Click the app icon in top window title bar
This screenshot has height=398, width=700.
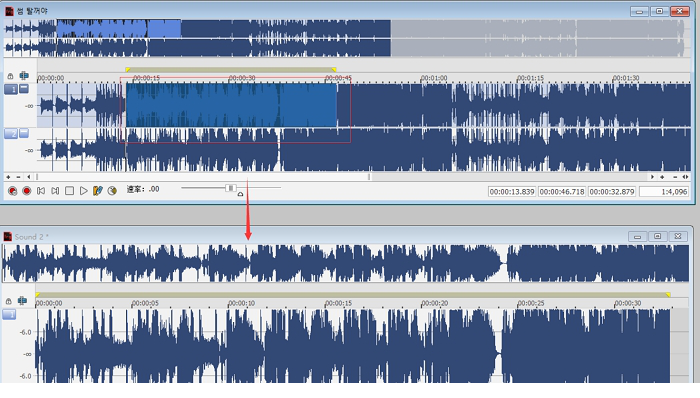(9, 11)
